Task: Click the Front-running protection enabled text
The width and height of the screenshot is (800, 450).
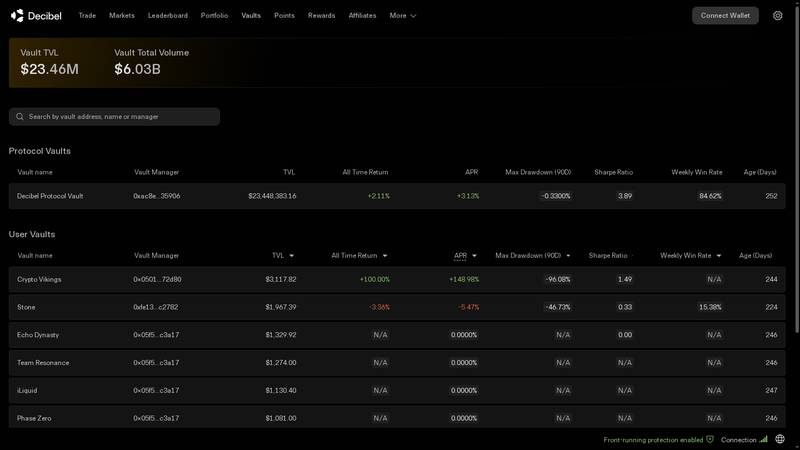Action: pyautogui.click(x=653, y=440)
